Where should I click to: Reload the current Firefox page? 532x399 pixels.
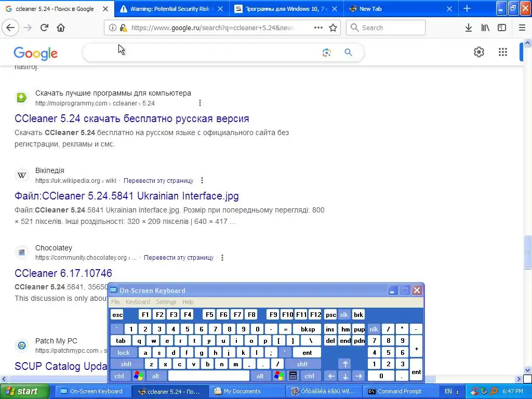click(x=45, y=28)
